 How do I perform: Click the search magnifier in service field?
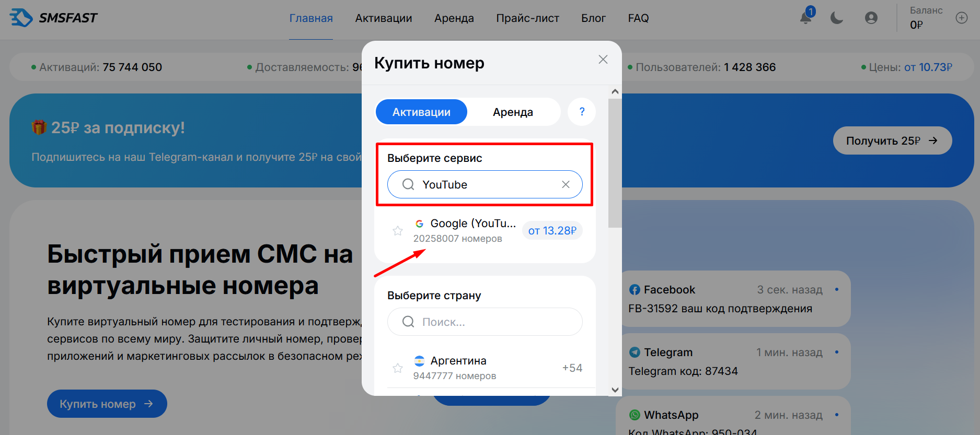point(408,184)
